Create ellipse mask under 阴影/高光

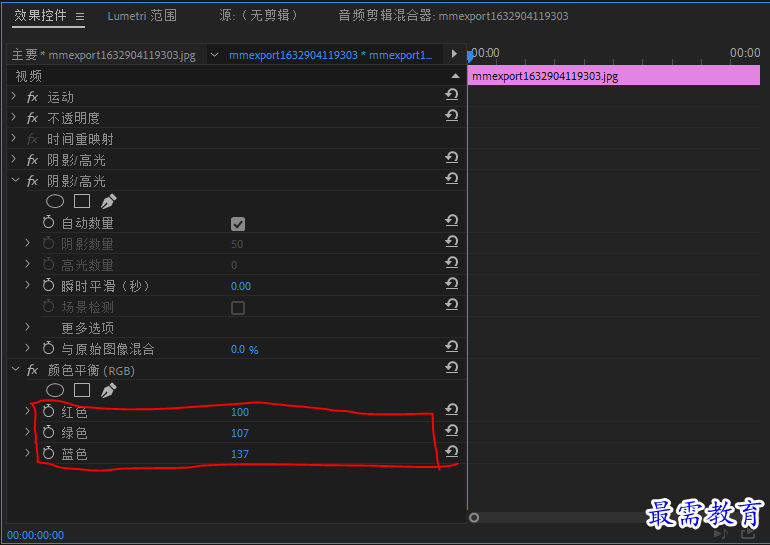pos(55,201)
